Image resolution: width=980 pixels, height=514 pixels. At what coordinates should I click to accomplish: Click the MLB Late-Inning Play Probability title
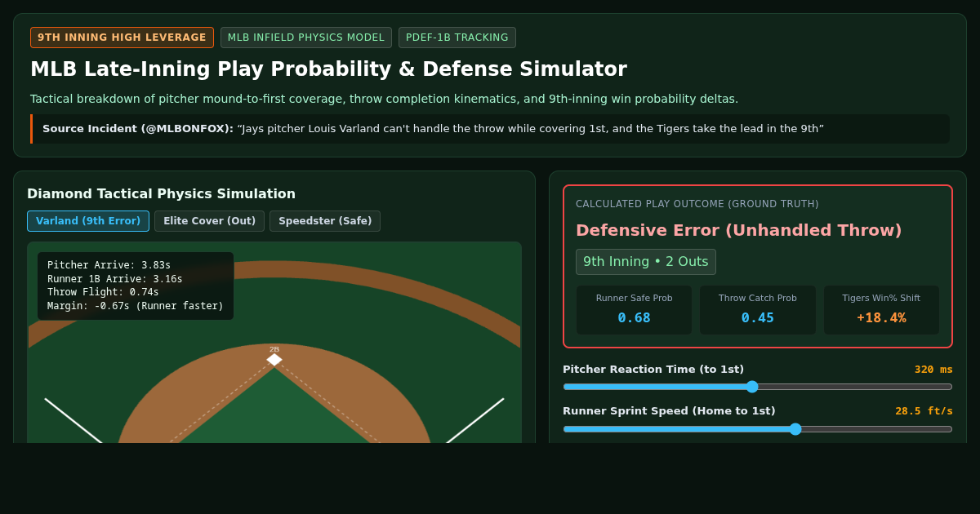[328, 69]
